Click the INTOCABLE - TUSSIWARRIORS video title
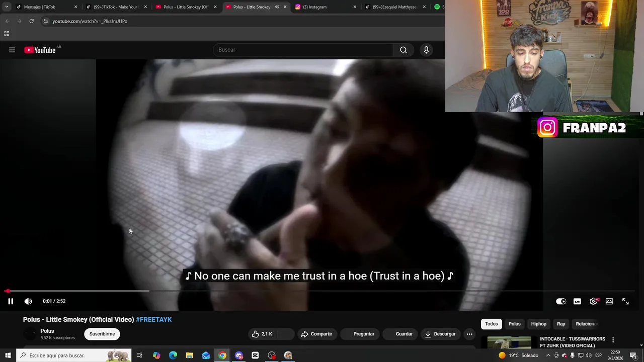Viewport: 644px width, 362px height. [x=573, y=342]
